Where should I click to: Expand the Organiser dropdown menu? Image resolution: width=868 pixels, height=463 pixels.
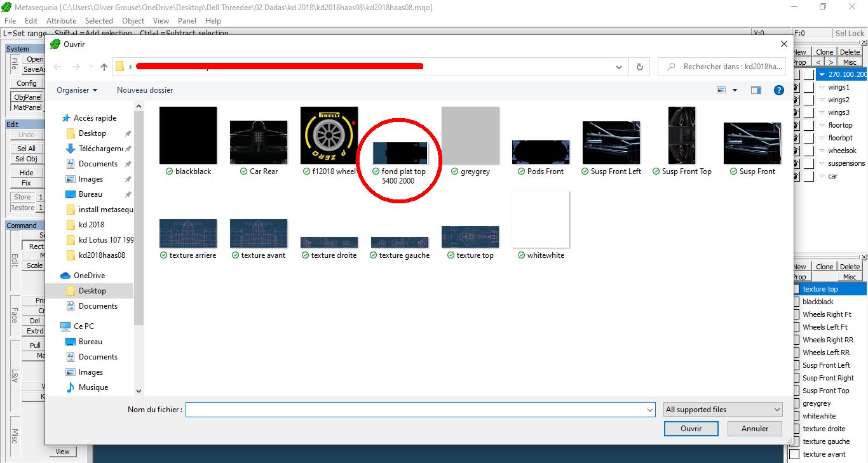[x=77, y=90]
